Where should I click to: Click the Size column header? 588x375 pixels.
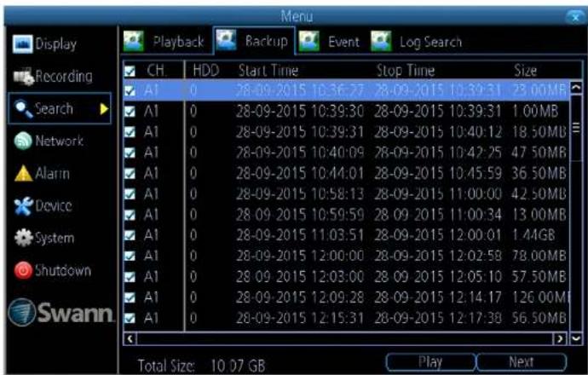[x=526, y=71]
